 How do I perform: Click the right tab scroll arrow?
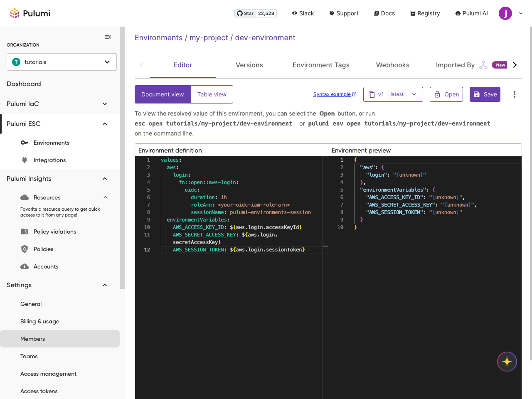point(515,65)
